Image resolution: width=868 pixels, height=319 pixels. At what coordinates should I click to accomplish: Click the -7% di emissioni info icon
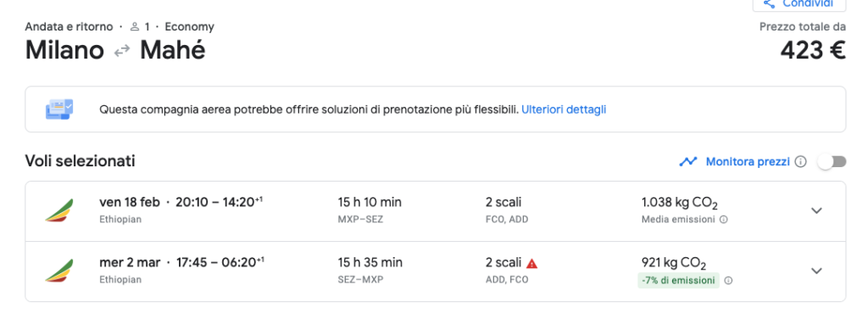pyautogui.click(x=728, y=280)
